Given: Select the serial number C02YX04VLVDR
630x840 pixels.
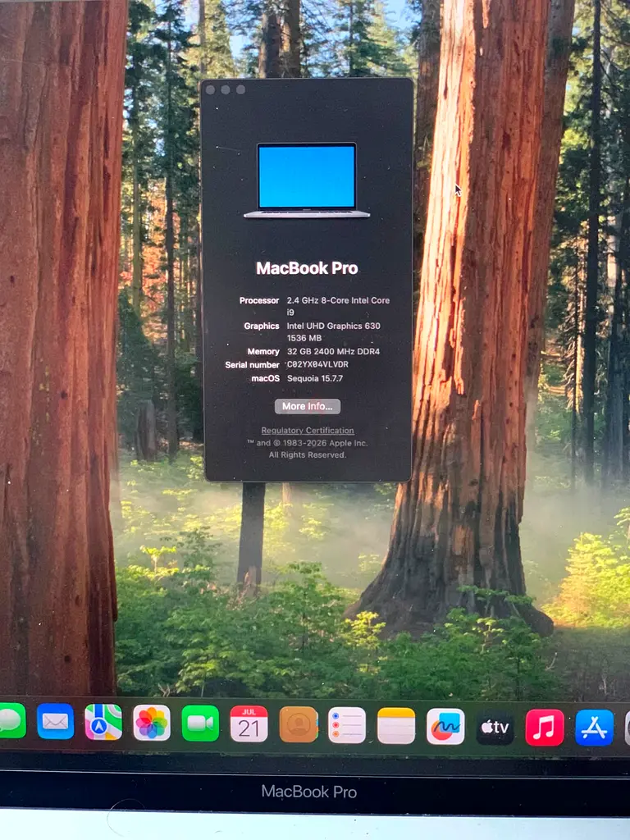Looking at the screenshot, I should 317,364.
